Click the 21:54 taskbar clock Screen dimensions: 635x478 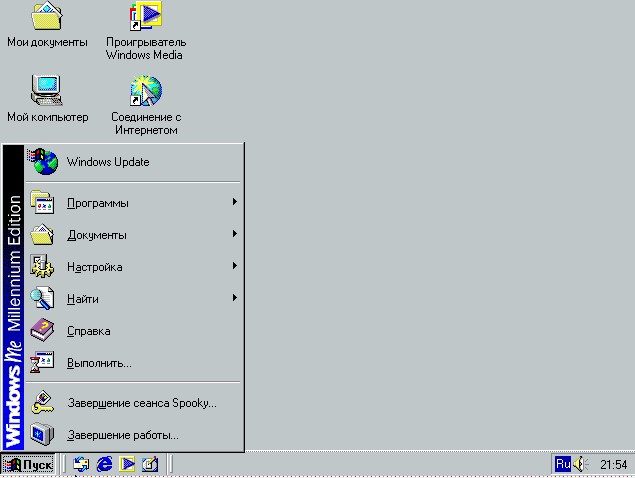click(x=613, y=464)
